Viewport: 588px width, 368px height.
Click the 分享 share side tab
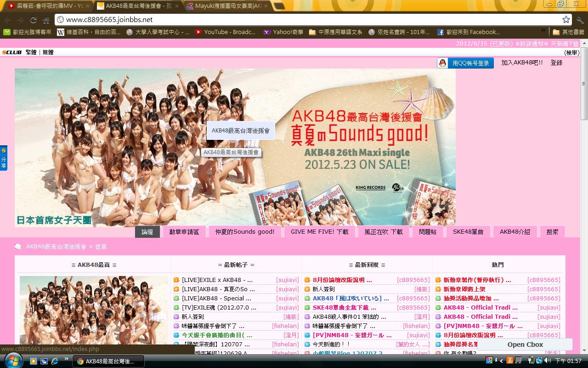pos(4,158)
